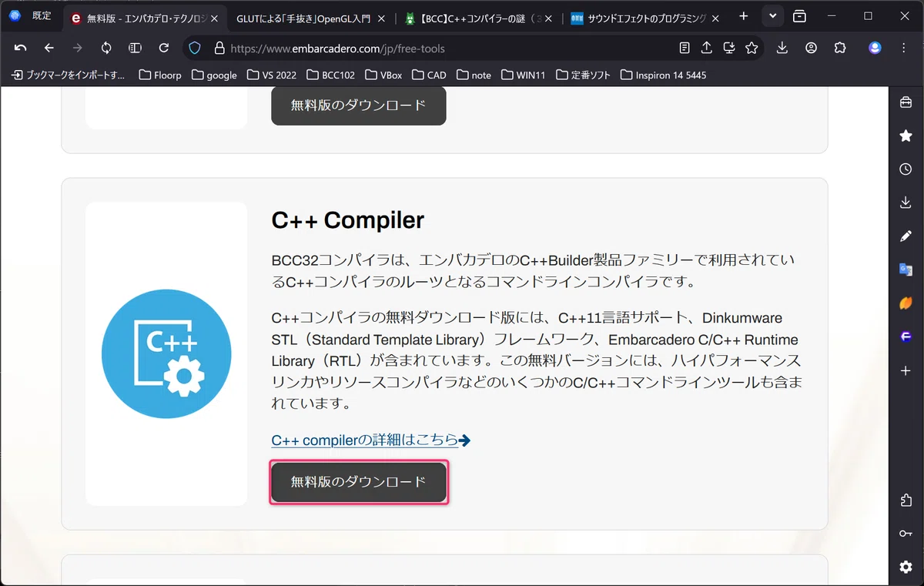Open the WIN11 bookmarks folder
The height and width of the screenshot is (586, 924).
tap(524, 75)
